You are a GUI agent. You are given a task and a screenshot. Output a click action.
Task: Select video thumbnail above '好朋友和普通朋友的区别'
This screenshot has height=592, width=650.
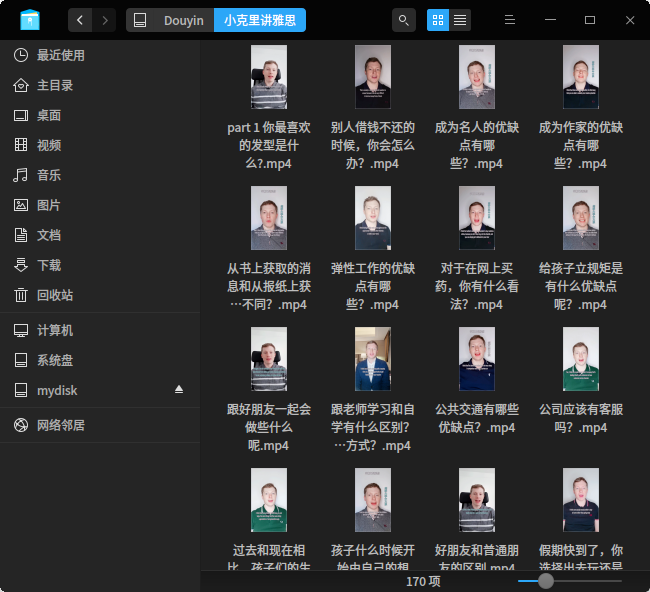tap(477, 500)
